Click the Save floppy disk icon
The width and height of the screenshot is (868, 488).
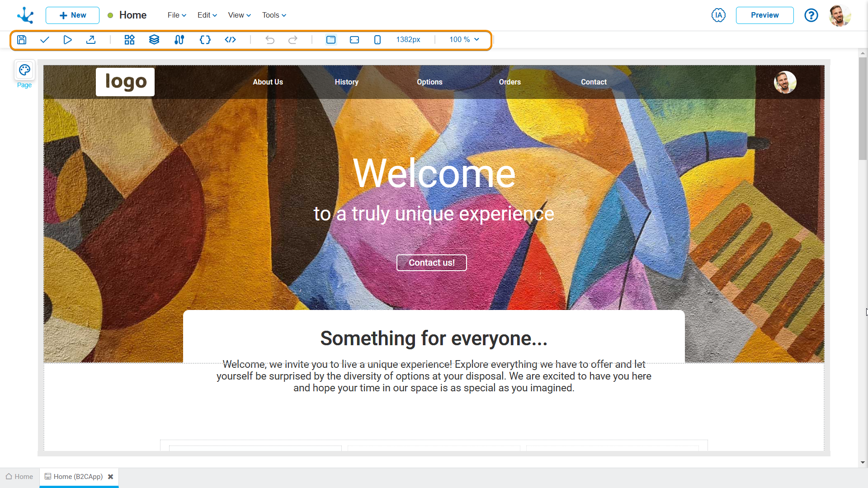pyautogui.click(x=22, y=40)
